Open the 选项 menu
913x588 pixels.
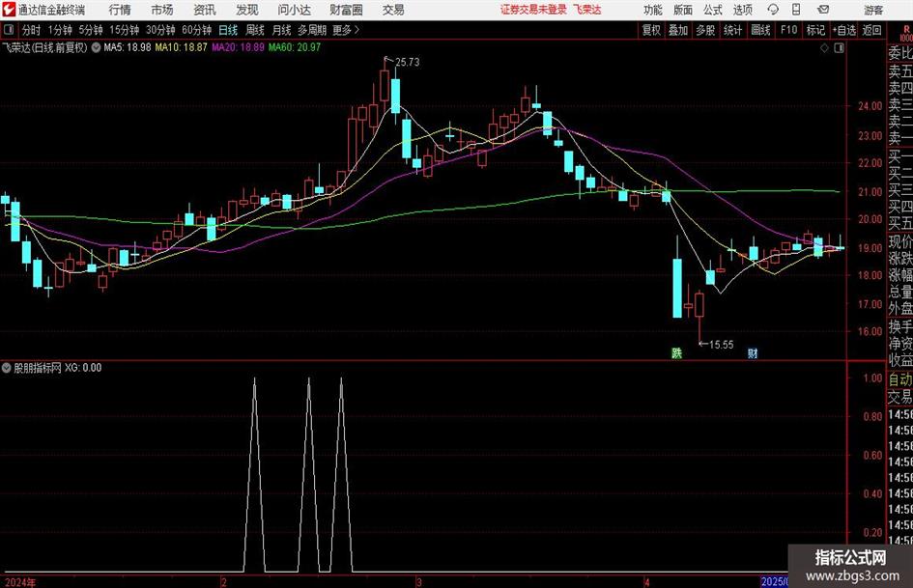point(742,10)
